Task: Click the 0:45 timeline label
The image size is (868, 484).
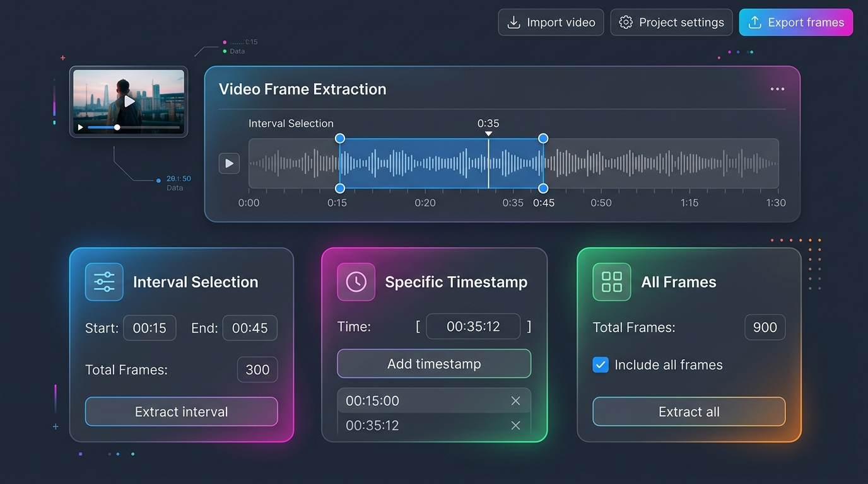Action: 544,203
